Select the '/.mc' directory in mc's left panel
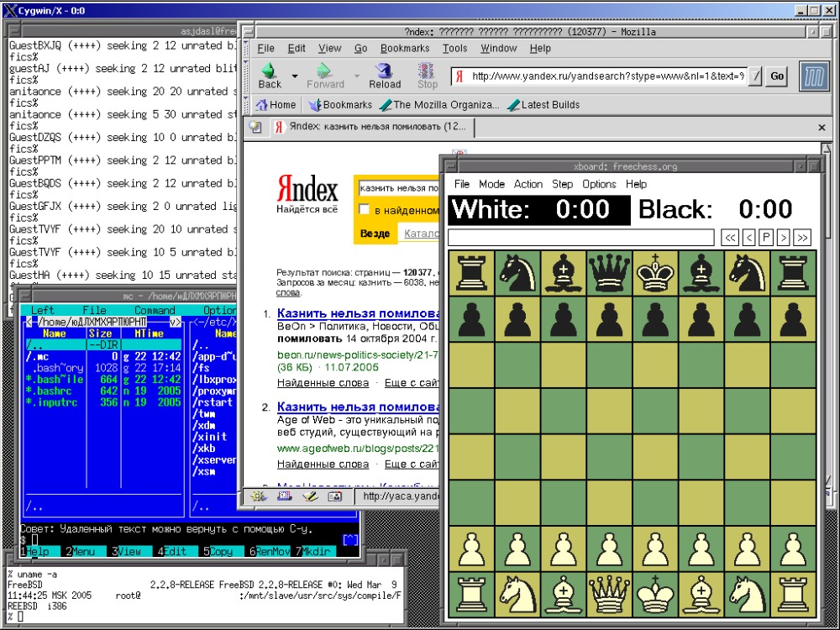Viewport: 840px width, 630px height. (103, 356)
